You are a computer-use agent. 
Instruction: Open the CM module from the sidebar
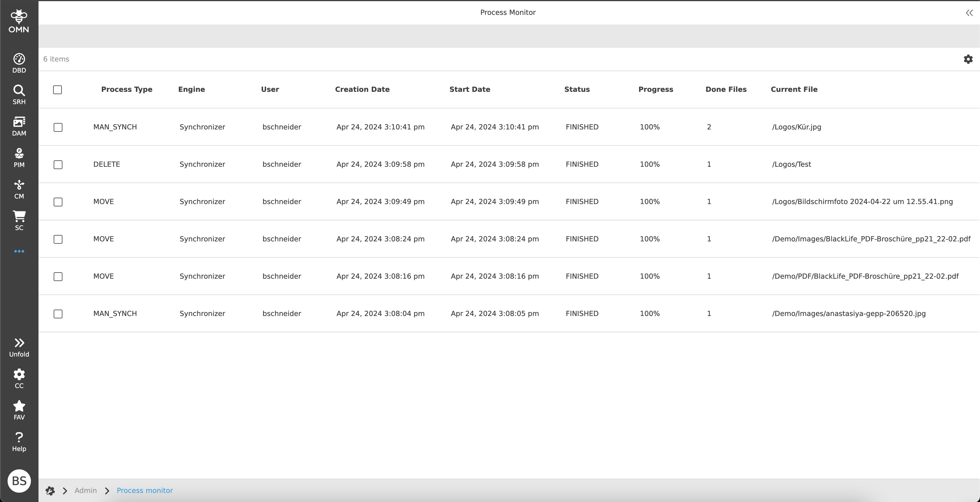tap(19, 189)
